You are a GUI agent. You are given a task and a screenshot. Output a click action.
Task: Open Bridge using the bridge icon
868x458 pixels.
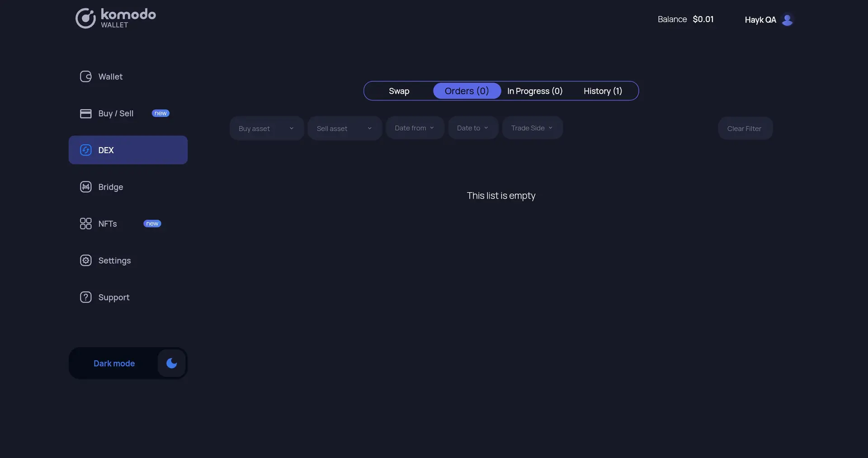85,186
